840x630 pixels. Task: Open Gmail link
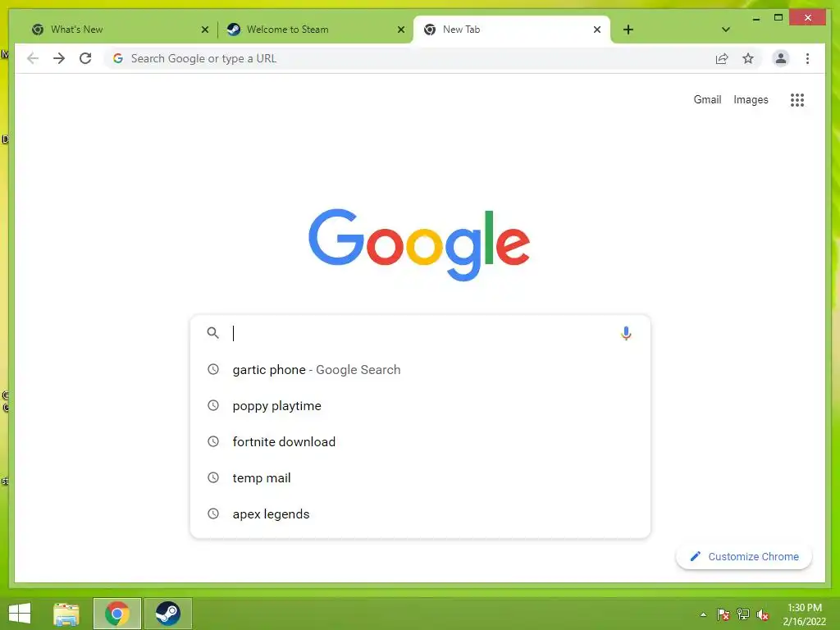pyautogui.click(x=707, y=99)
